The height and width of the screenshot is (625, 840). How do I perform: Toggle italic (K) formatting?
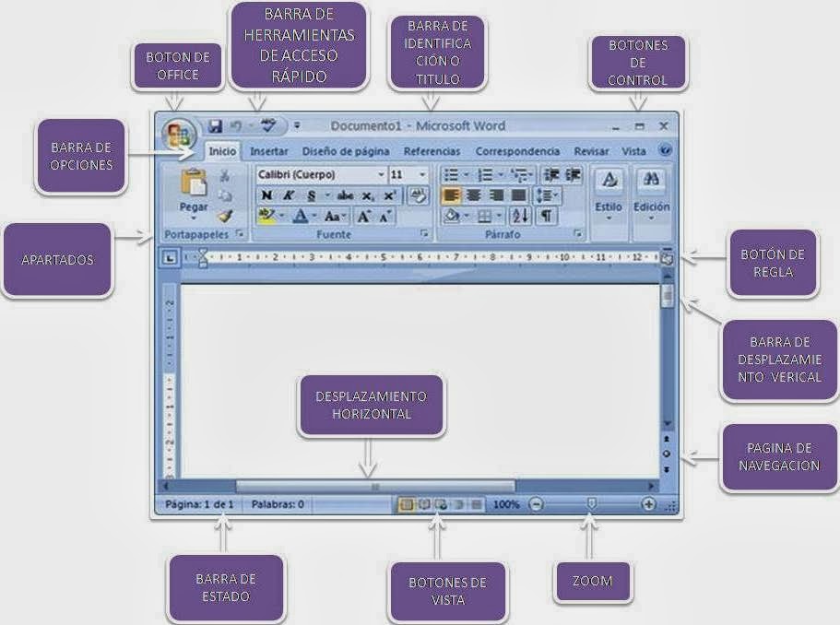point(289,195)
